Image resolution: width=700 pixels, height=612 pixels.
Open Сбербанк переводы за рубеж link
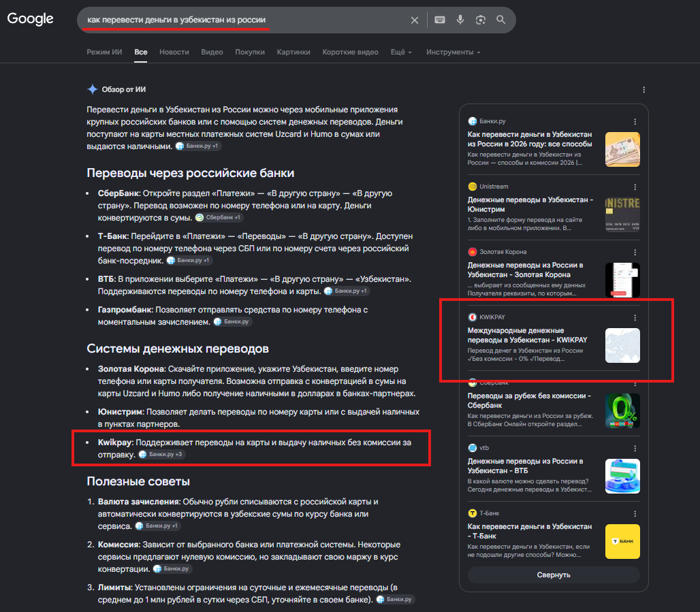pyautogui.click(x=529, y=400)
